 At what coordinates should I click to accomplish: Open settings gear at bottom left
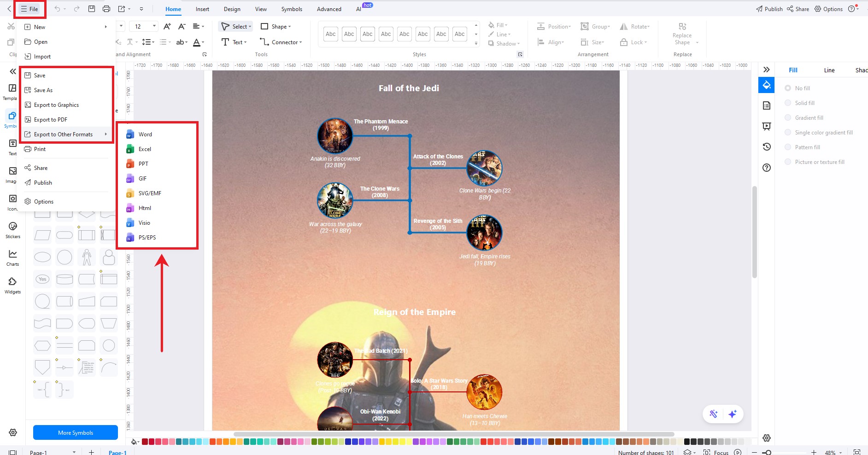tap(13, 432)
